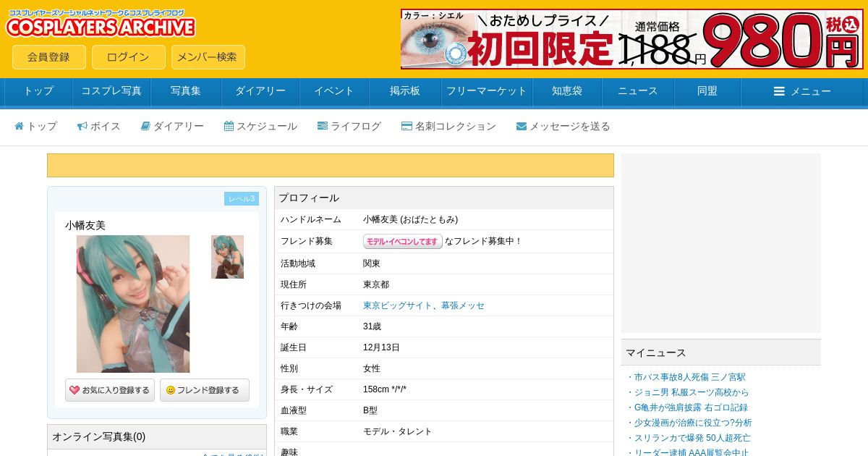Click the calendar icon beside スケジュール
The image size is (868, 456).
pos(229,126)
